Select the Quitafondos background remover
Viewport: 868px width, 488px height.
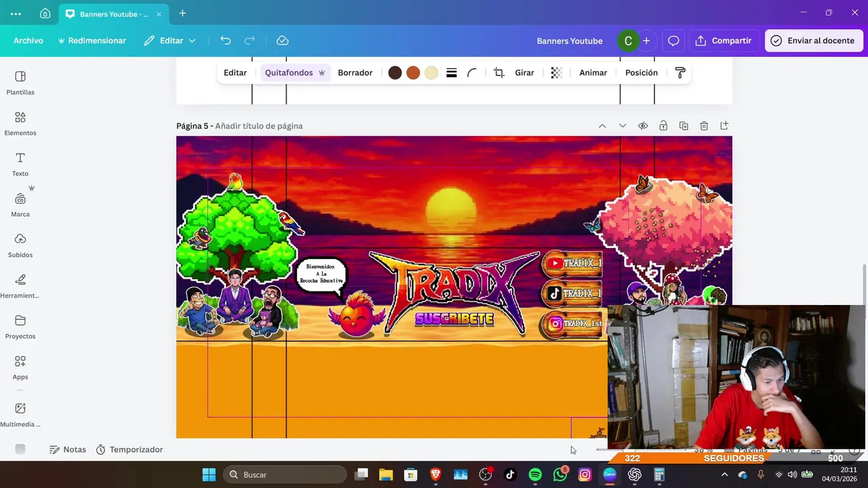tap(295, 73)
